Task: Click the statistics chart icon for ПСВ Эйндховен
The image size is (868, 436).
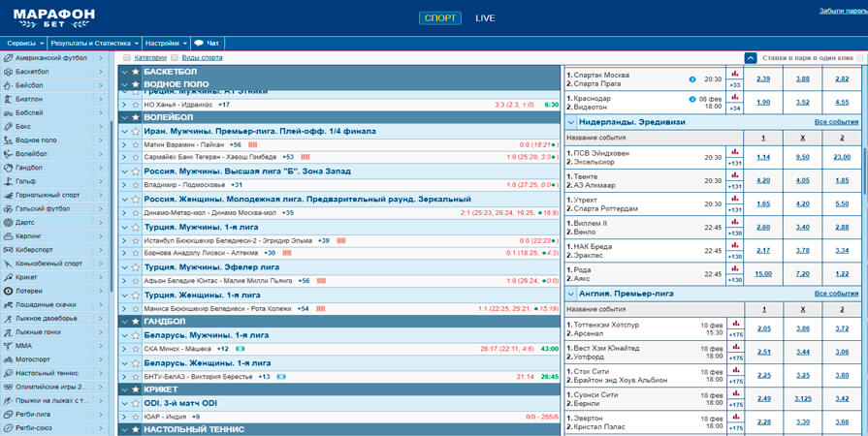Action: pos(735,151)
